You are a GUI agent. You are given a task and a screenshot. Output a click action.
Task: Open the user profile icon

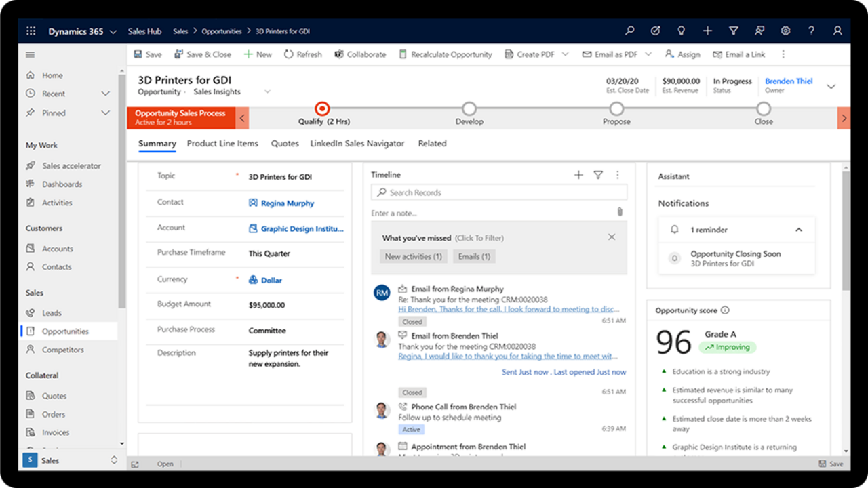837,31
